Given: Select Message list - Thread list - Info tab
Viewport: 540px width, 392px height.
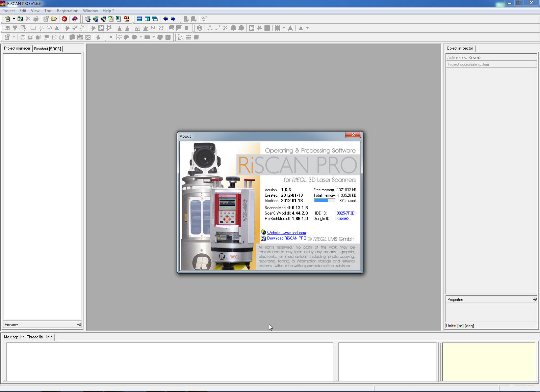Looking at the screenshot, I should (x=28, y=337).
